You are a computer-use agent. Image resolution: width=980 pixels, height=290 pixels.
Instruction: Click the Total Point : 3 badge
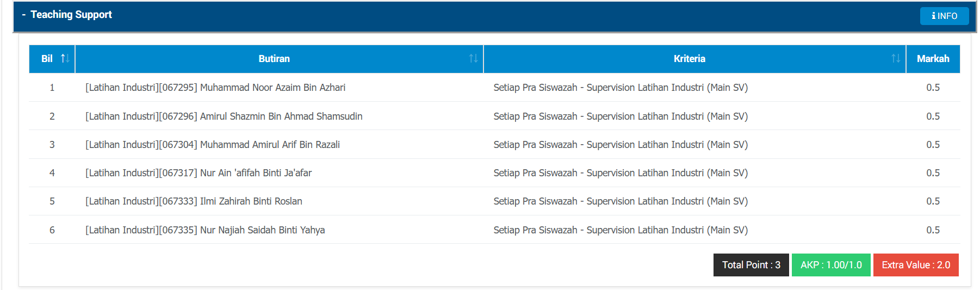coord(751,265)
